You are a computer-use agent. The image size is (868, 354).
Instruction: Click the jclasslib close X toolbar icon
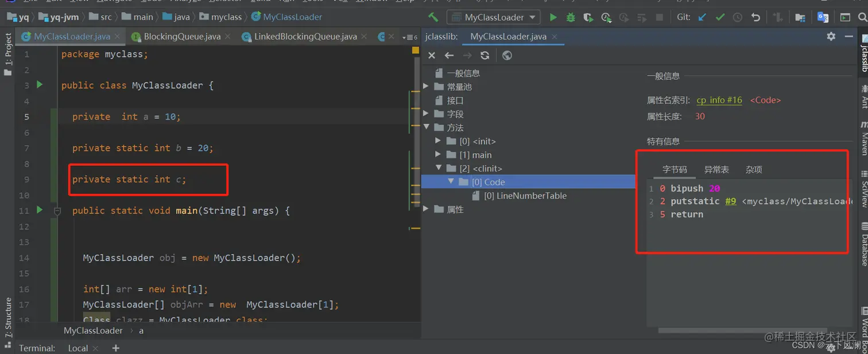(x=432, y=56)
